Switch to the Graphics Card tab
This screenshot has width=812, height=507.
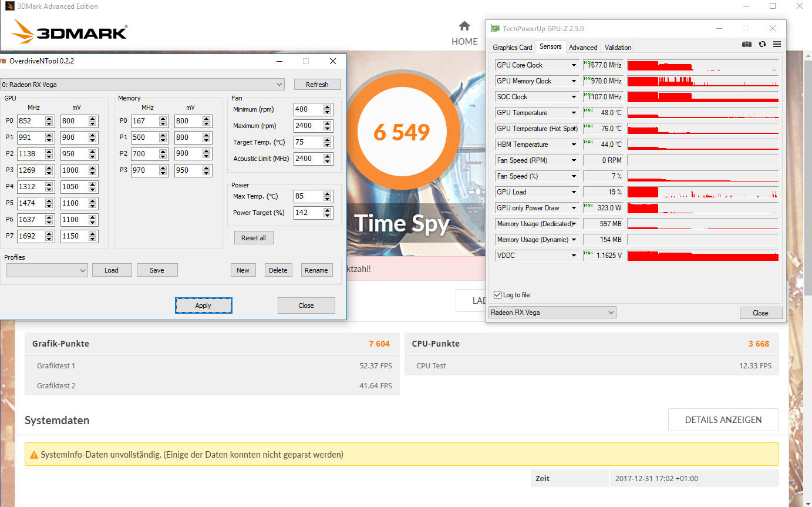coord(513,48)
